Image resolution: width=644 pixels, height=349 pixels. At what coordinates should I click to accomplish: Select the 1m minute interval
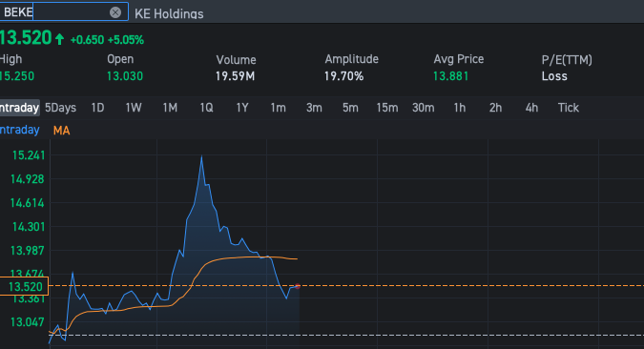pos(278,108)
